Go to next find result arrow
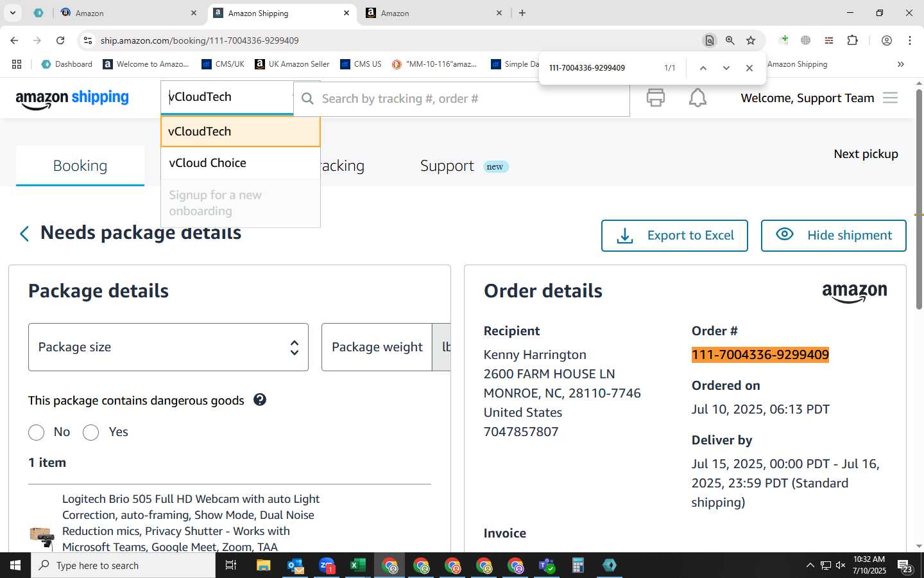The height and width of the screenshot is (578, 924). point(726,68)
